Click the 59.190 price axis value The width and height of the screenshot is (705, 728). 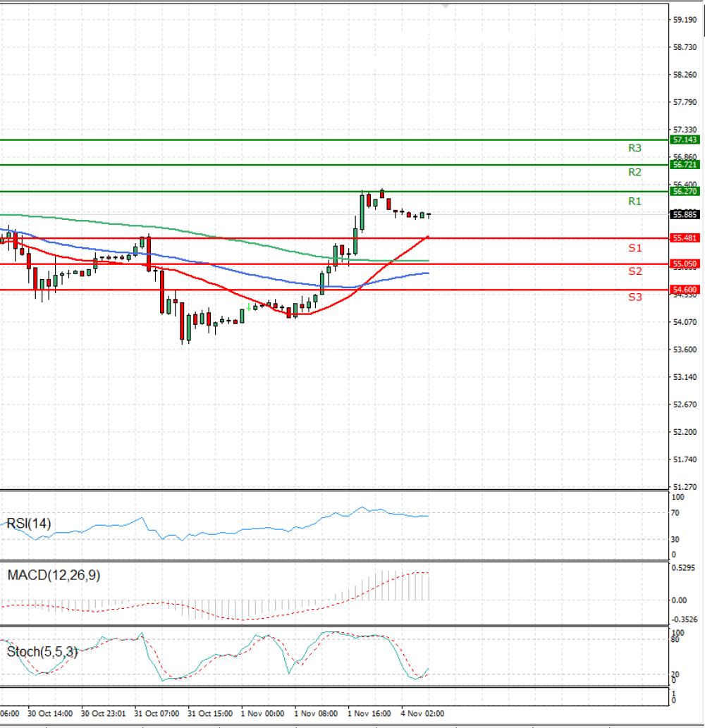click(685, 20)
